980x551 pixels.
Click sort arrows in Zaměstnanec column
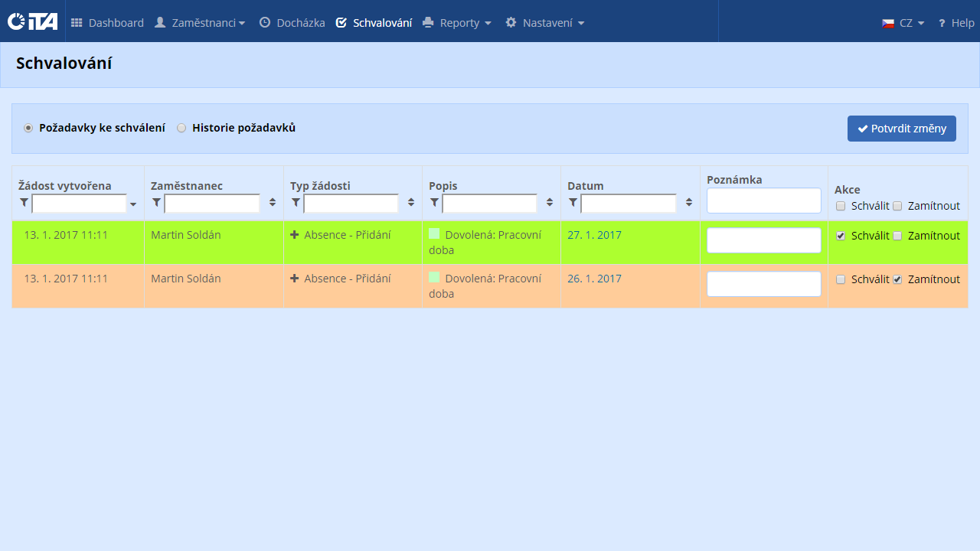pyautogui.click(x=273, y=203)
